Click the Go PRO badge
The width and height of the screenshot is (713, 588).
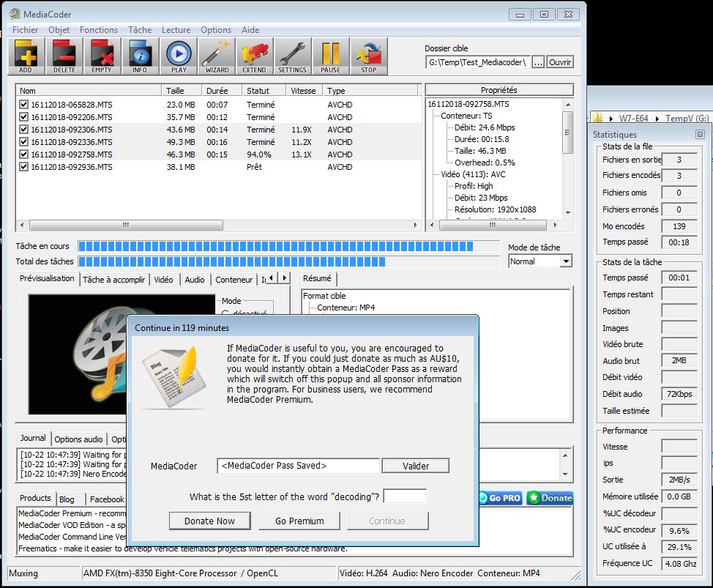[500, 498]
